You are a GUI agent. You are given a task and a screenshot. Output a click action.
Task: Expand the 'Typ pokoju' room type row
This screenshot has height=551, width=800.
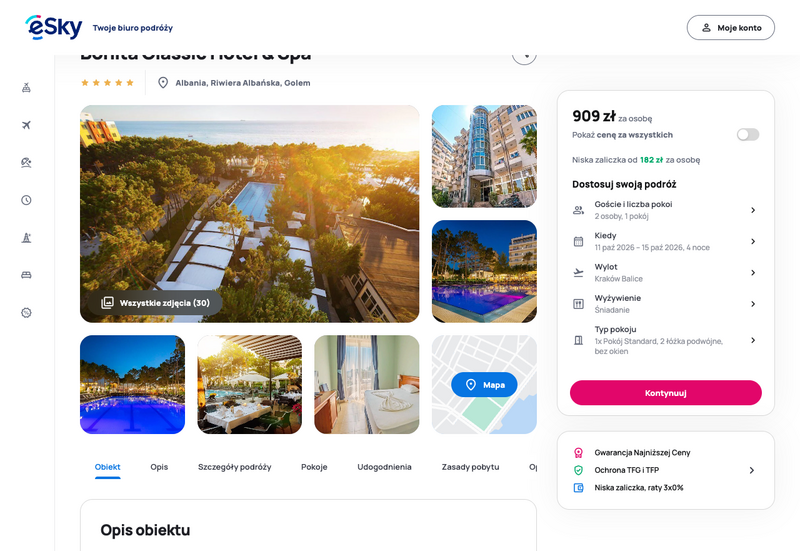(x=665, y=340)
